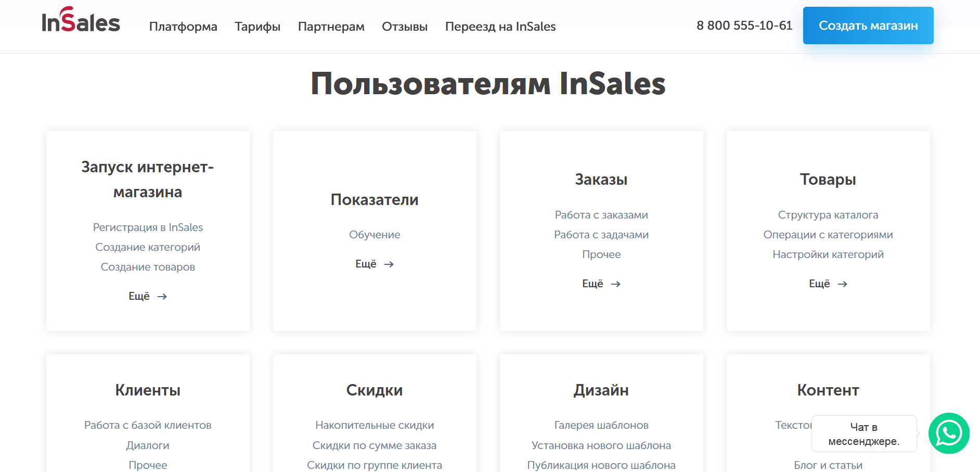The height and width of the screenshot is (472, 980).
Task: Open Накопительные скидки
Action: [x=375, y=425]
